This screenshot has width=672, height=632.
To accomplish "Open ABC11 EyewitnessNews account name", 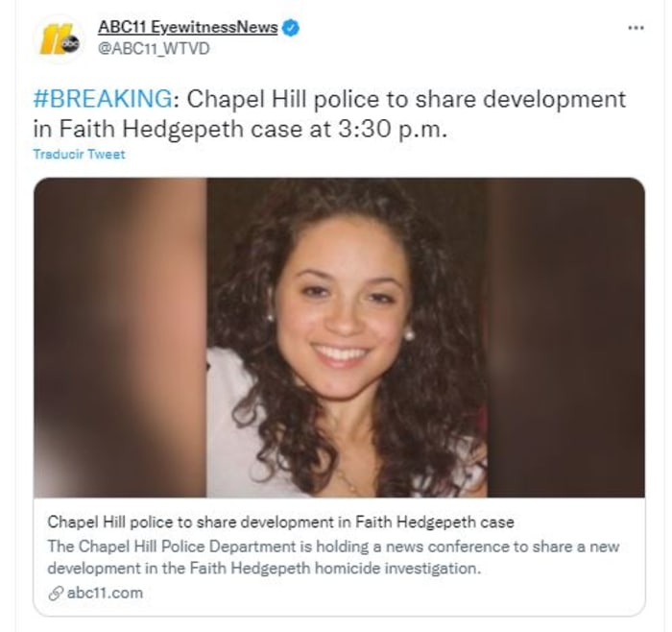I will coord(188,28).
